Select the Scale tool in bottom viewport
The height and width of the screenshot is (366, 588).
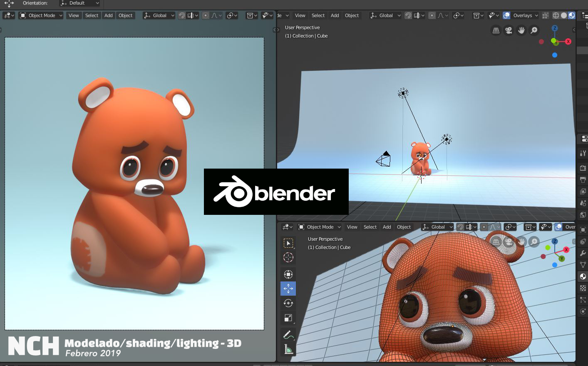(x=288, y=318)
